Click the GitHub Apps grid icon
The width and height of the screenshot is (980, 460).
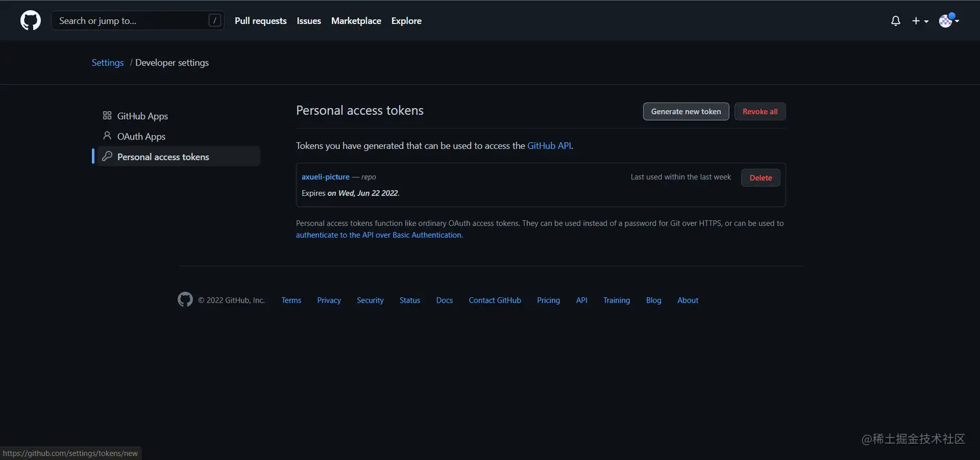(x=107, y=116)
